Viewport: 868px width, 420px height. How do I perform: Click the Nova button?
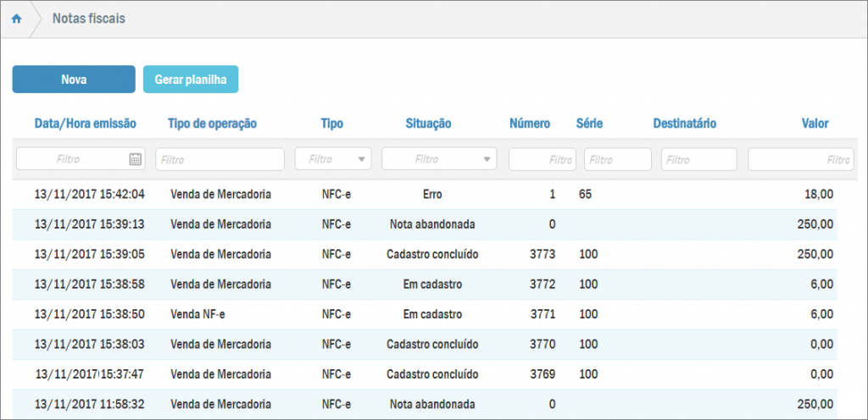click(x=74, y=80)
